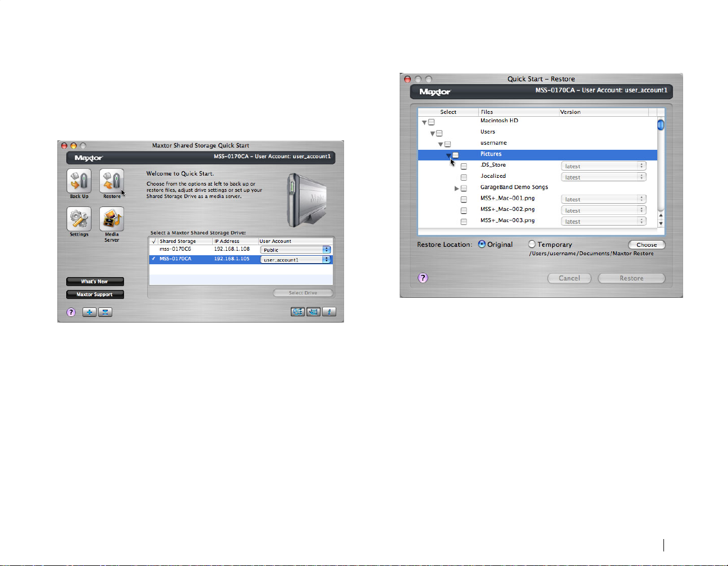
Task: Click the Maxtor drive picture
Action: [306, 200]
